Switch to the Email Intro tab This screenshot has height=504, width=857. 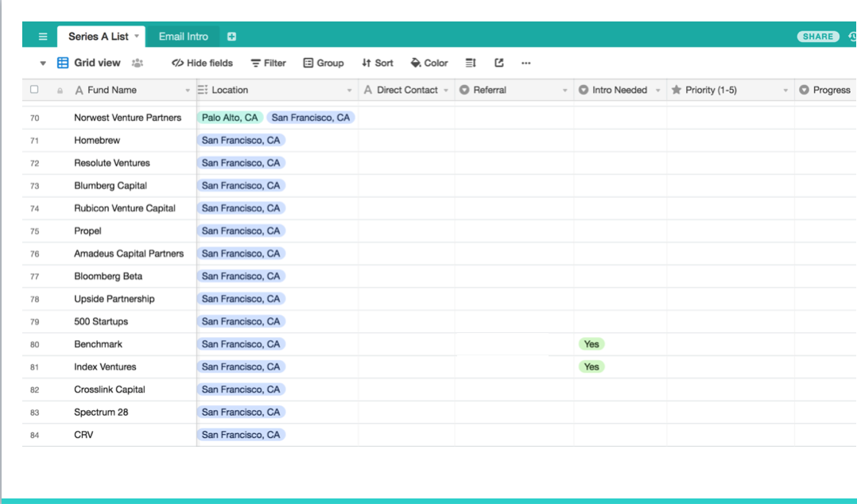pos(183,37)
